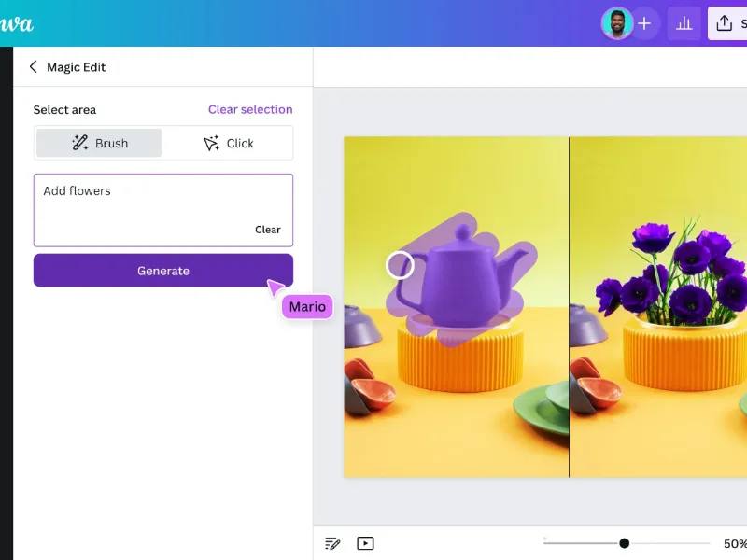This screenshot has width=747, height=560.
Task: Switch to Brush mode in Select area
Action: coord(98,142)
